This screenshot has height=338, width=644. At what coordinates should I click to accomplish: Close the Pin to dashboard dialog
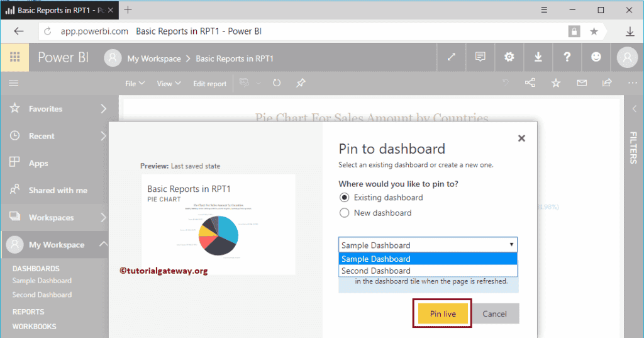click(x=521, y=138)
